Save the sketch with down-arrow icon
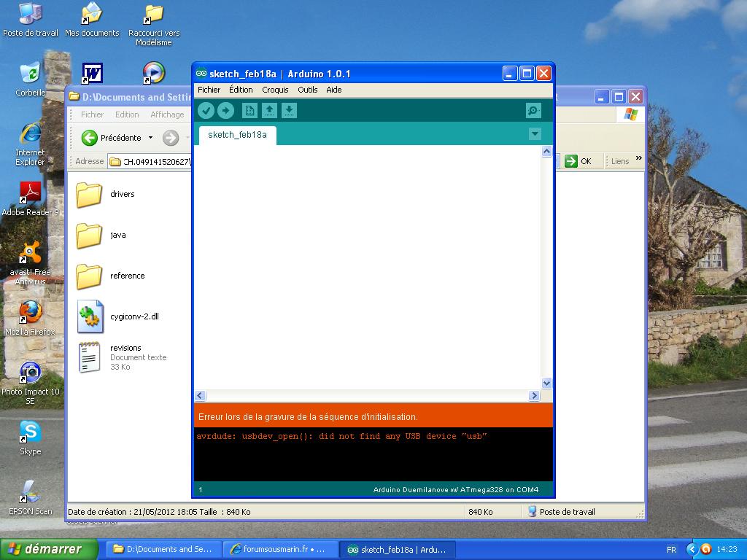This screenshot has height=560, width=747. 289,110
